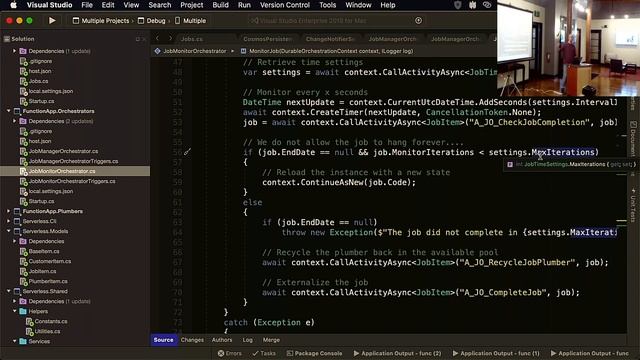This screenshot has height=360, width=640.
Task: Collapse the Serverless.Models project
Action: click(x=8, y=231)
